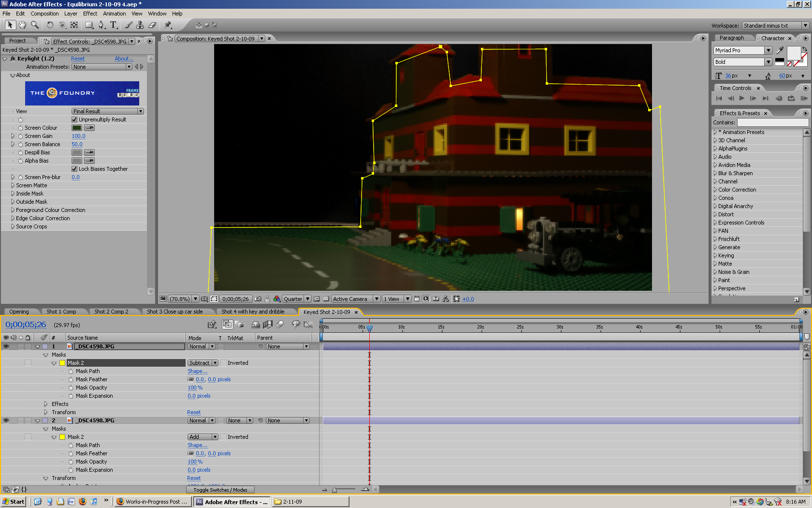Image resolution: width=812 pixels, height=508 pixels.
Task: Open the Composition menu
Action: pos(44,14)
